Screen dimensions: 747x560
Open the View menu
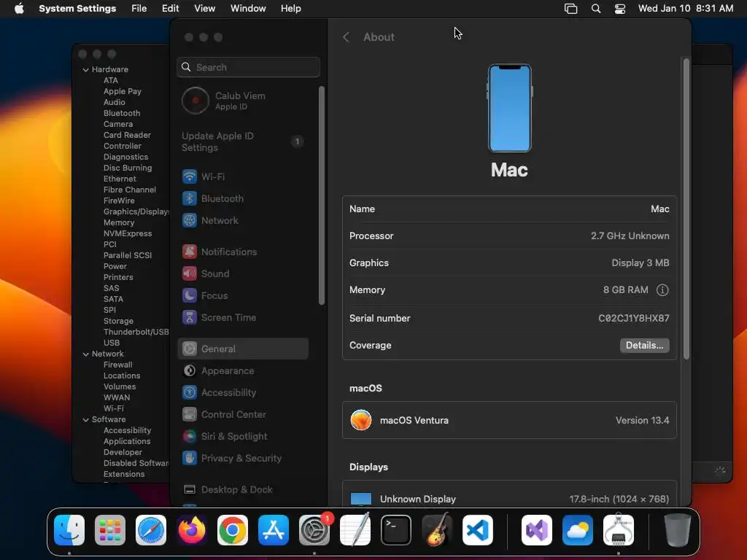point(205,9)
